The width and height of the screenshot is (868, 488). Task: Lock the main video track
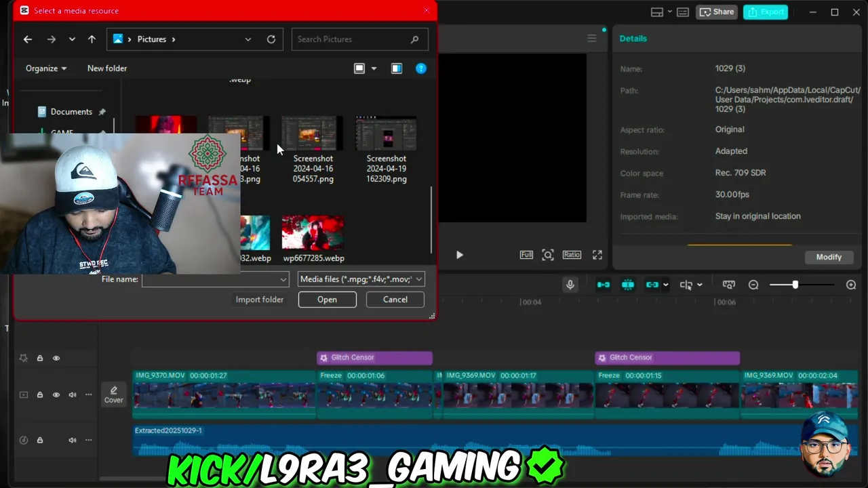[x=40, y=394]
